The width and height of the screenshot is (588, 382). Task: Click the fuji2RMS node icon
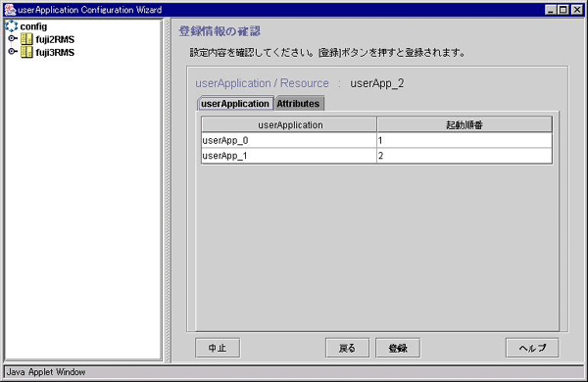coord(26,39)
